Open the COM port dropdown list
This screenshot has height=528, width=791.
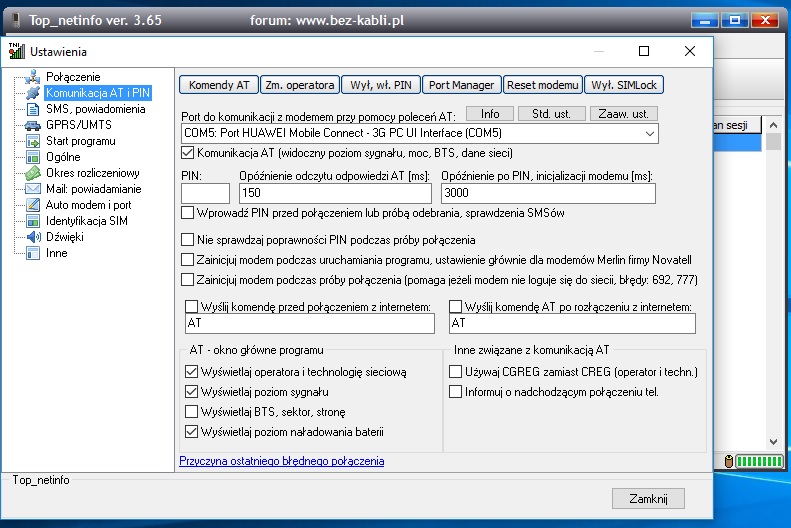coord(650,133)
